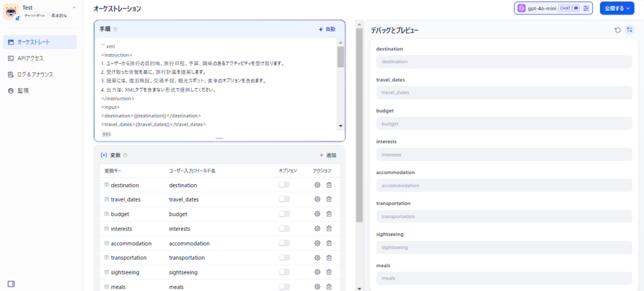Click the チャットボット tag under Test
This screenshot has height=291, width=644.
click(x=35, y=16)
